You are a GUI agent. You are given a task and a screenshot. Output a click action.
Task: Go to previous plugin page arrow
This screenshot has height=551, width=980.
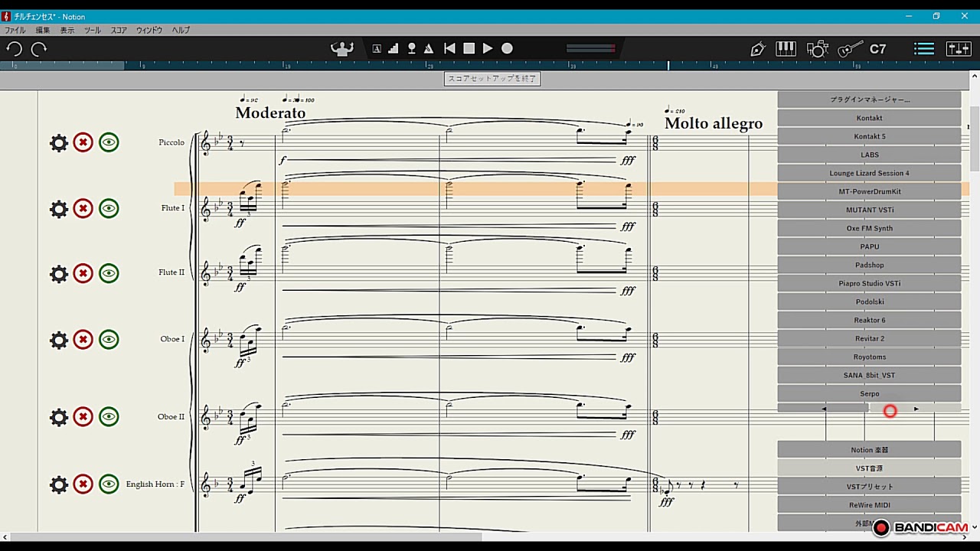coord(823,409)
